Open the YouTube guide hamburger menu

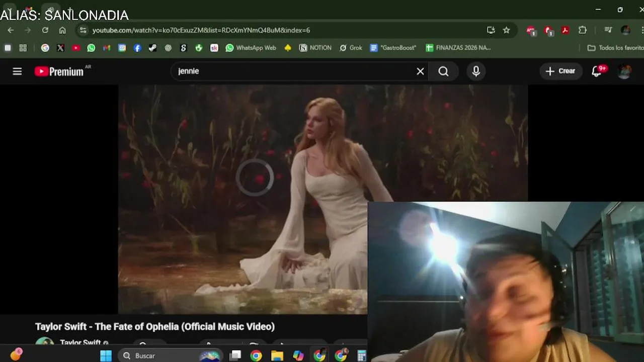click(x=17, y=71)
